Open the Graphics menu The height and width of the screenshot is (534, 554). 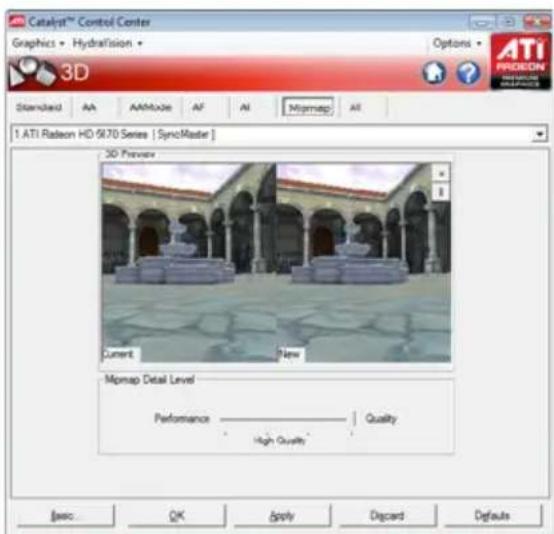point(38,43)
